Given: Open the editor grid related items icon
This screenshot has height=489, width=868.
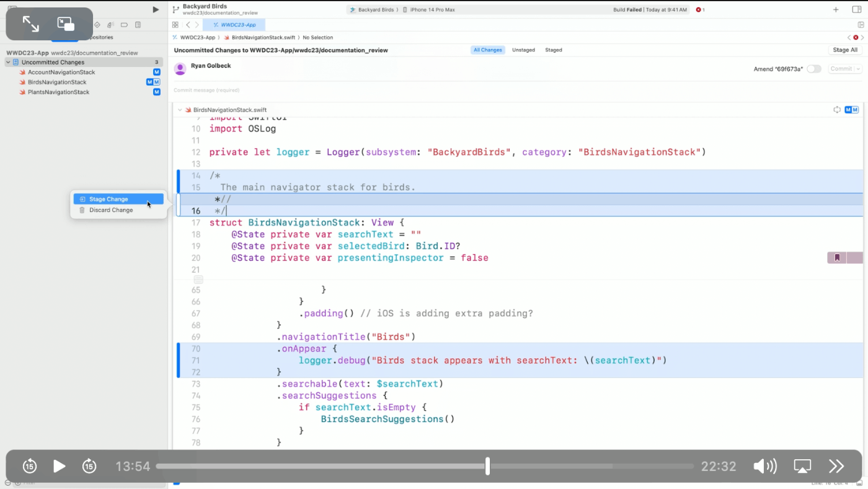Looking at the screenshot, I should click(x=175, y=25).
